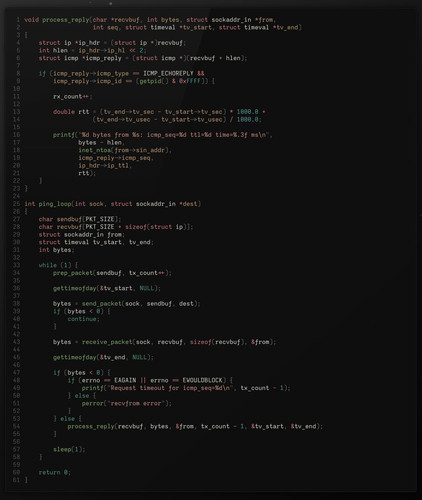The height and width of the screenshot is (500, 422).
Task: Click 'int hlen' declaration on line 5
Action: (53, 51)
